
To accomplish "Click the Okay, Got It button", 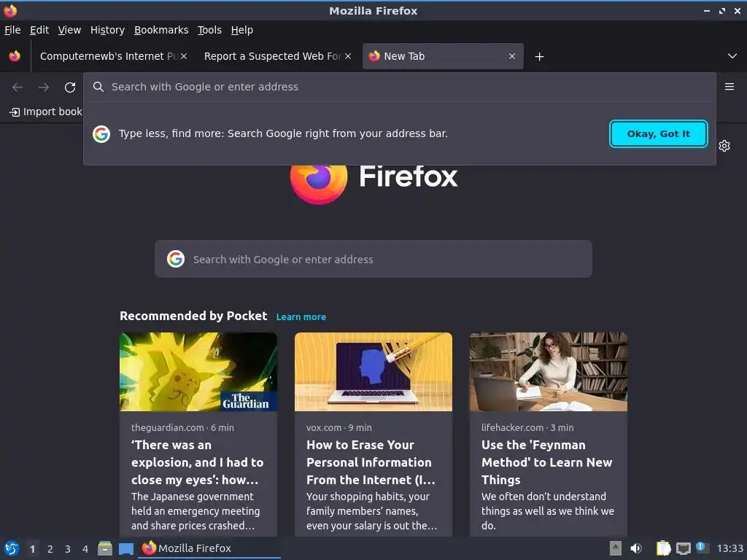I will click(x=659, y=134).
